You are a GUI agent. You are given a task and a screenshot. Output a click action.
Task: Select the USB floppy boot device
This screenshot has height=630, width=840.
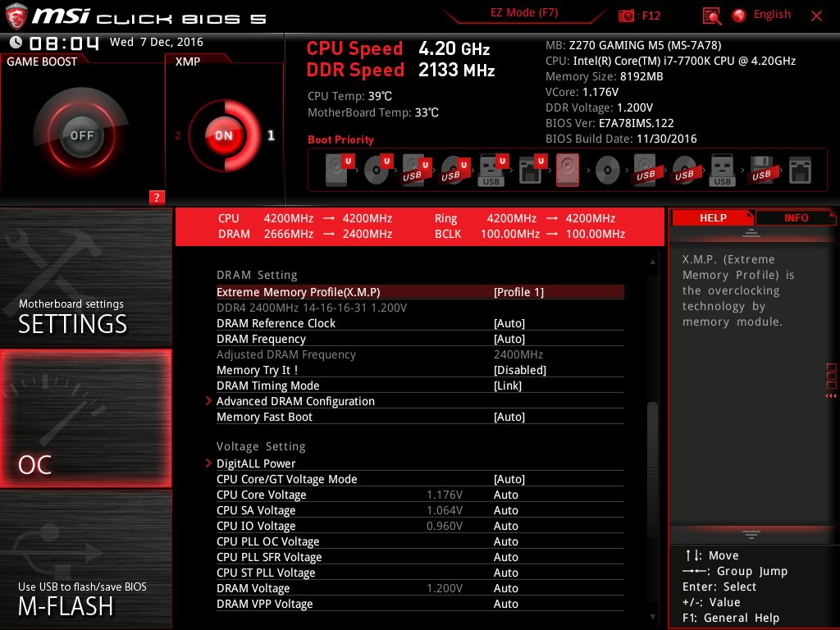762,170
